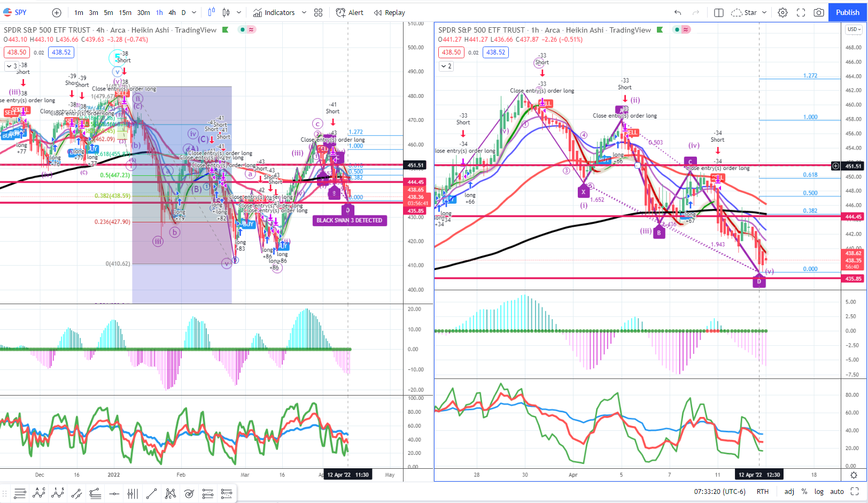Viewport: 868px width, 503px height.
Task: Click the undo arrow
Action: 678,12
